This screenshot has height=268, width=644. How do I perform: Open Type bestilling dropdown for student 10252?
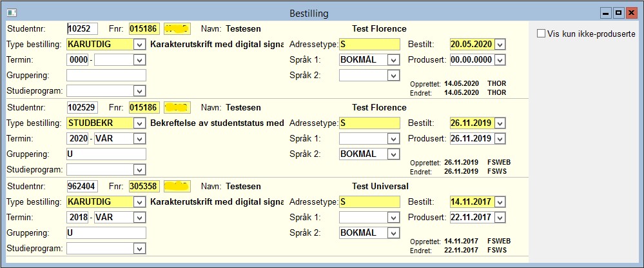click(140, 45)
